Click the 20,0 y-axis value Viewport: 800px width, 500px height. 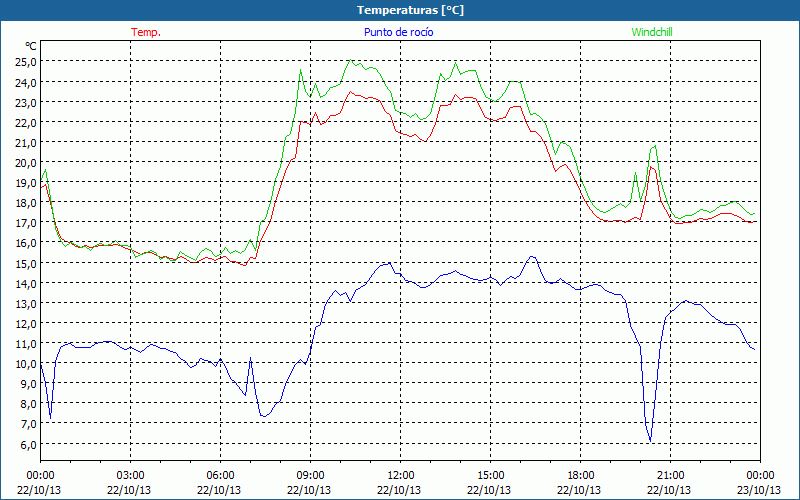click(26, 163)
